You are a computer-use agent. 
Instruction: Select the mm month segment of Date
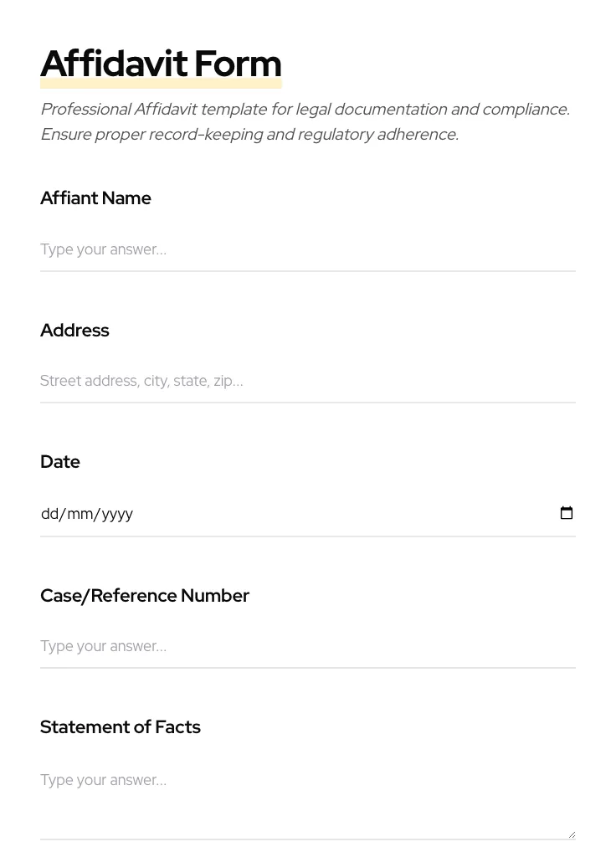coord(80,514)
